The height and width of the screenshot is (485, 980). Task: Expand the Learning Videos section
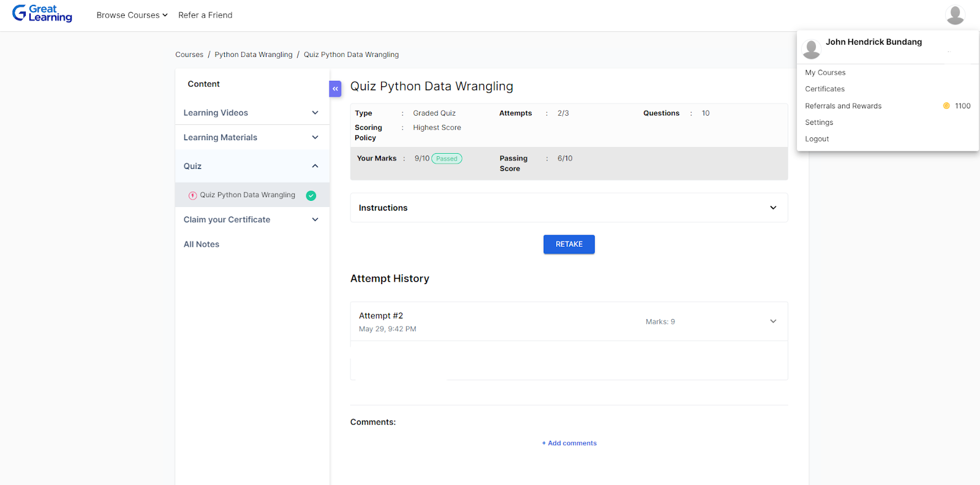coord(252,113)
